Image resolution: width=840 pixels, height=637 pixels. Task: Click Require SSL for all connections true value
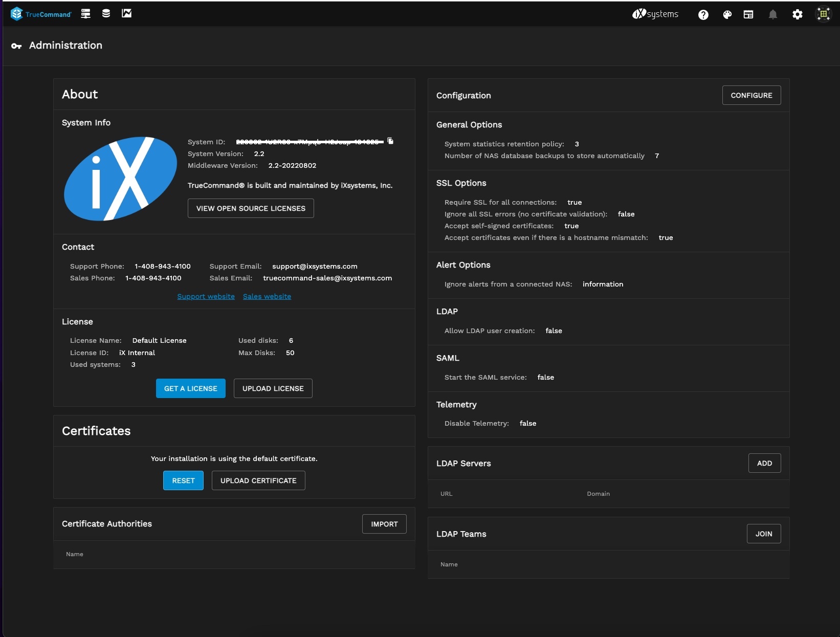click(x=574, y=203)
